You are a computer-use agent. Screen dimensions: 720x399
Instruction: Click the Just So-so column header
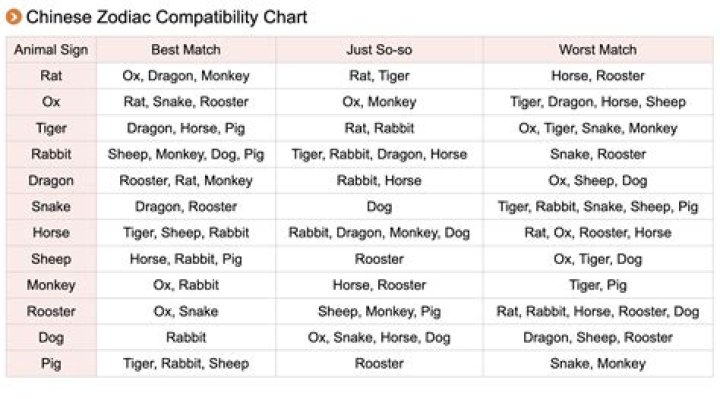click(x=379, y=50)
